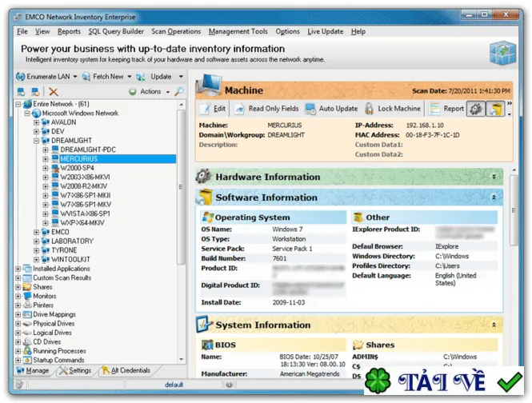The height and width of the screenshot is (403, 532).
Task: Click the Fetch New toolbar button
Action: tap(103, 77)
